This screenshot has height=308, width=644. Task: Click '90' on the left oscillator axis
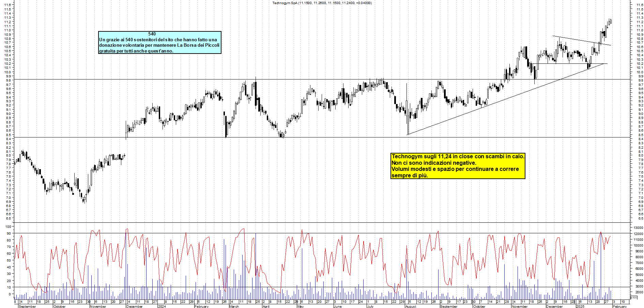point(9,233)
